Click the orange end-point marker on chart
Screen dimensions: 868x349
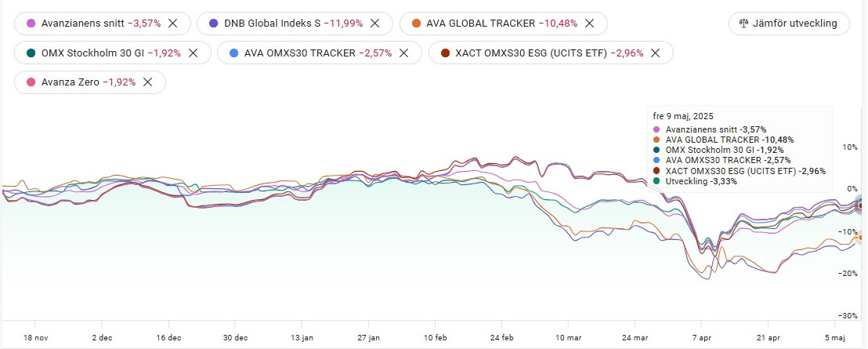(x=863, y=238)
